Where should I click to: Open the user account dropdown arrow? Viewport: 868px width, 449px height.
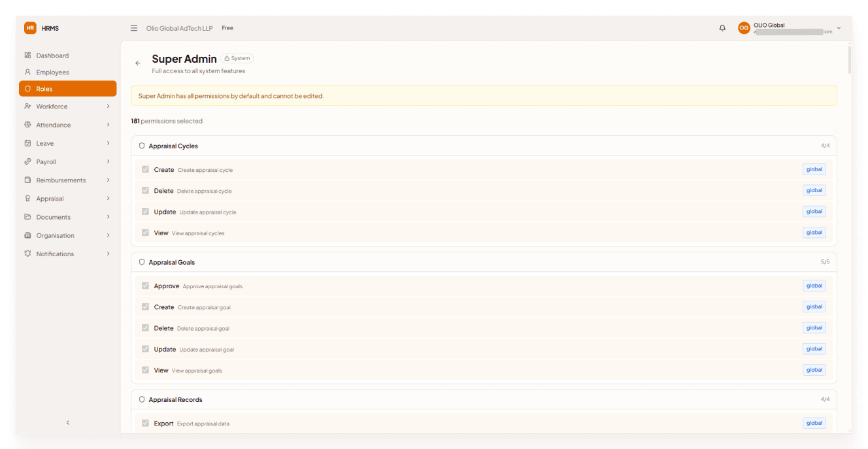(839, 28)
